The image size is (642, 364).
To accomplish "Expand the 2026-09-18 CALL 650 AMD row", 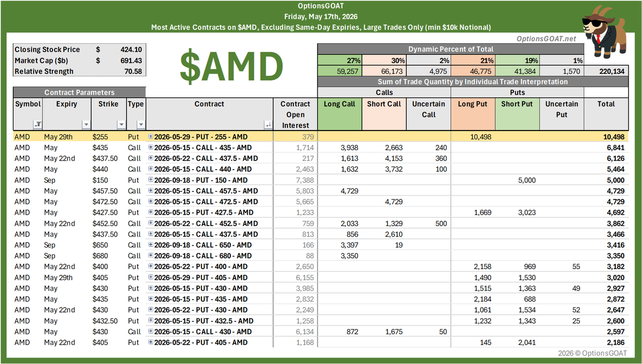I will pos(150,245).
